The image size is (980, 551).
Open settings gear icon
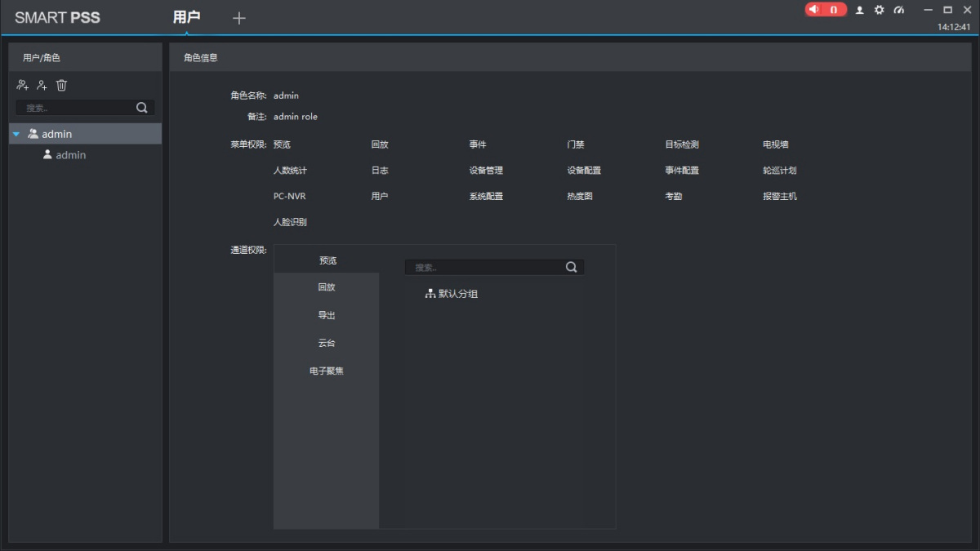880,10
